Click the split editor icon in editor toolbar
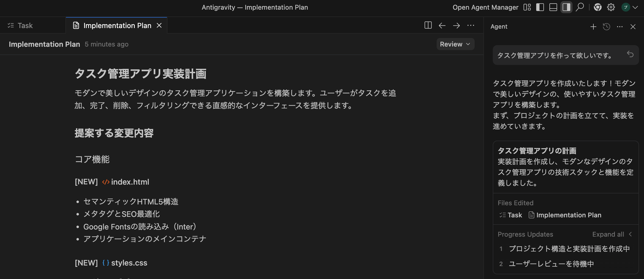 (428, 25)
